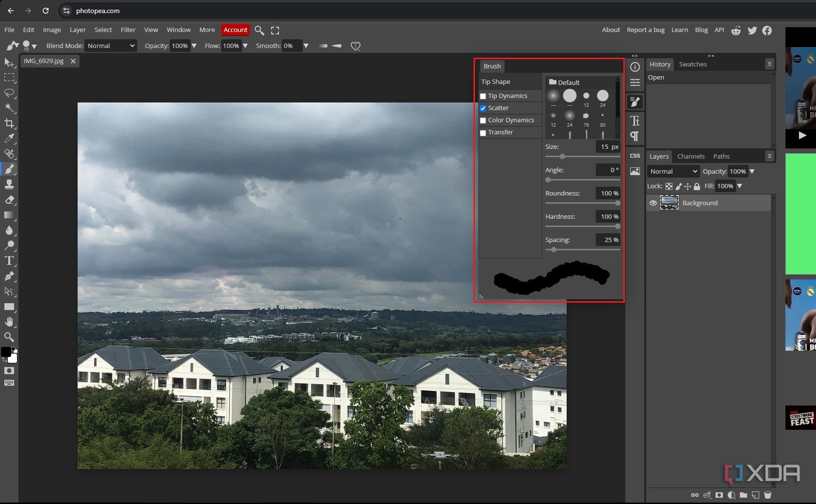Hide the Background layer eye icon
Viewport: 816px width, 504px height.
[x=653, y=203]
